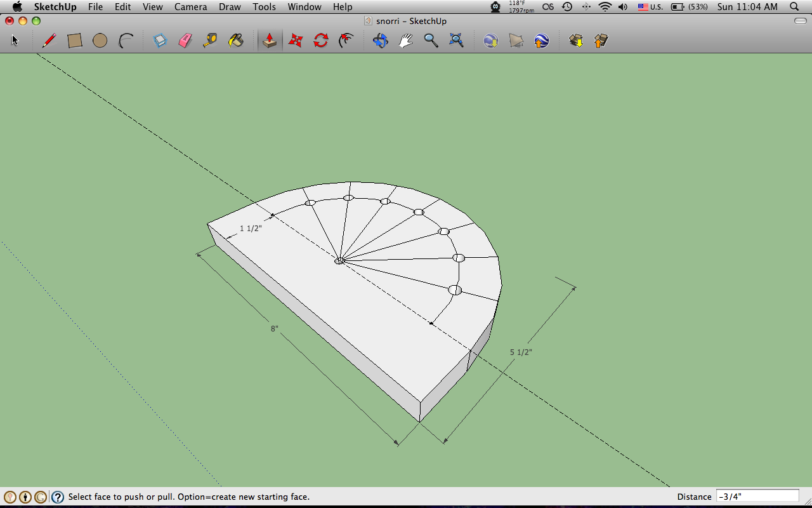Select the Paint Bucket tool
Image resolution: width=812 pixels, height=508 pixels.
pos(236,41)
